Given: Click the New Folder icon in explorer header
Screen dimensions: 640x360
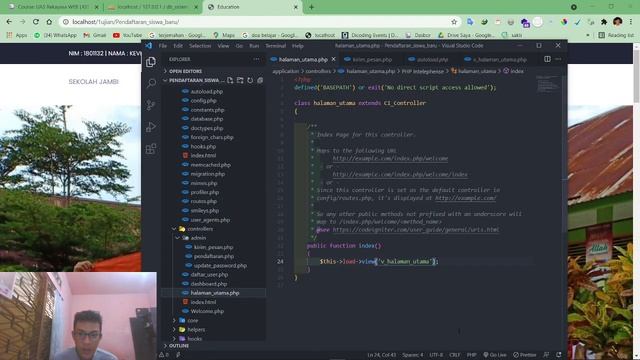Looking at the screenshot, I should click(240, 80).
